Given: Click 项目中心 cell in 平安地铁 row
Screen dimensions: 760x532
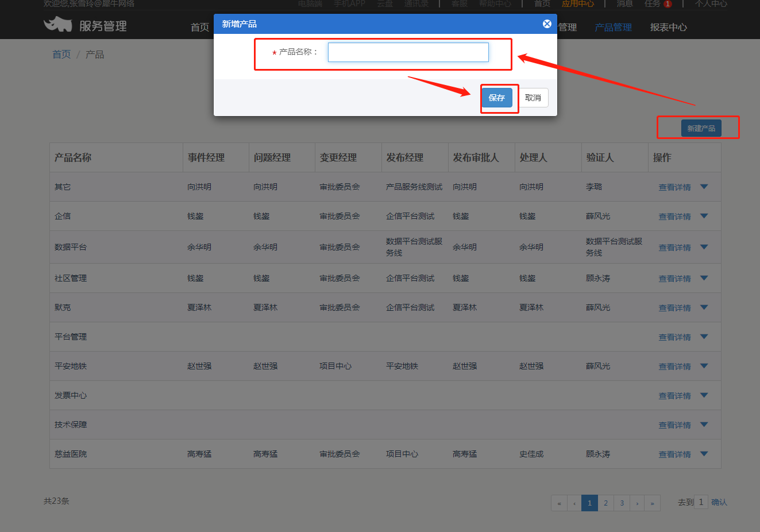Looking at the screenshot, I should point(335,366).
